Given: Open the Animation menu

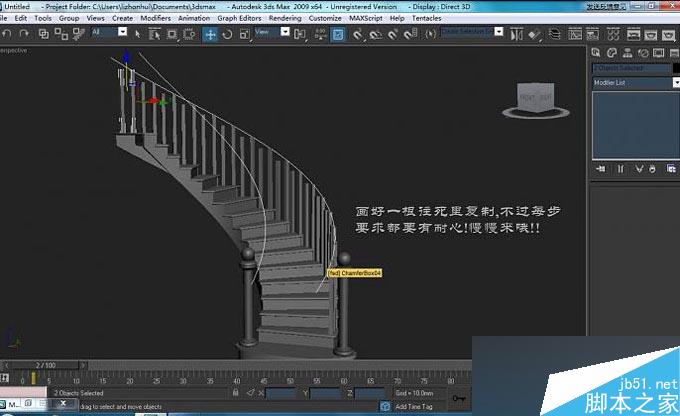Looking at the screenshot, I should 194,18.
